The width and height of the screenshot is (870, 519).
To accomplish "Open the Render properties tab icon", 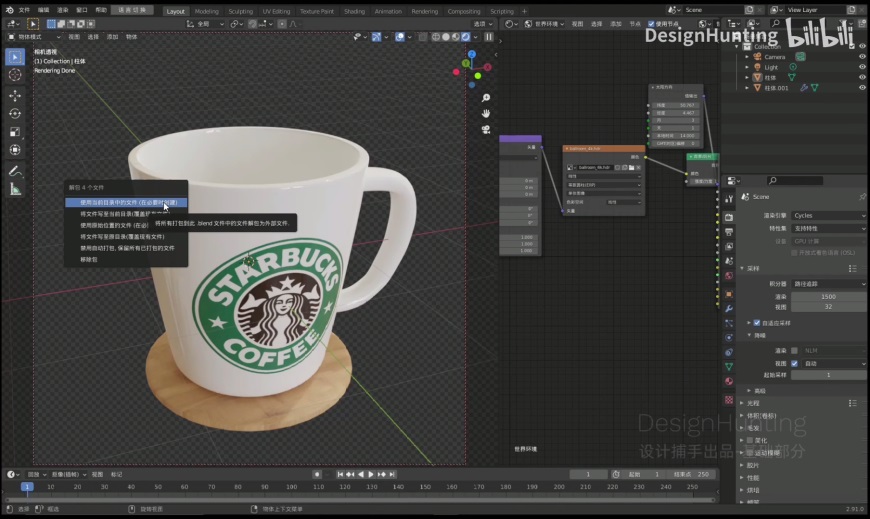I will [729, 217].
